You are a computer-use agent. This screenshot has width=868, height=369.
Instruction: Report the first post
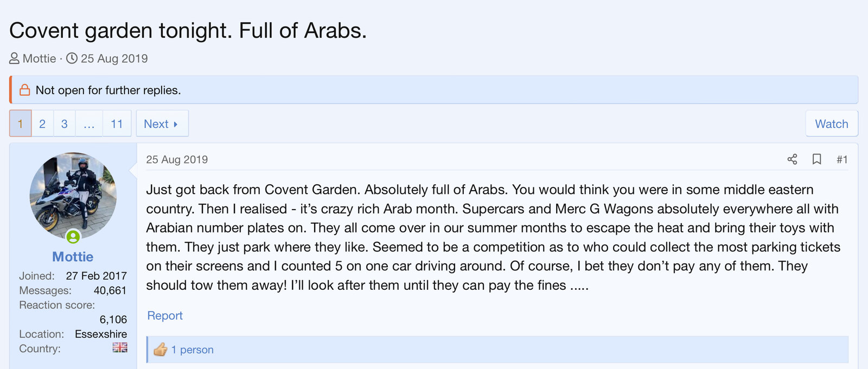pos(165,315)
